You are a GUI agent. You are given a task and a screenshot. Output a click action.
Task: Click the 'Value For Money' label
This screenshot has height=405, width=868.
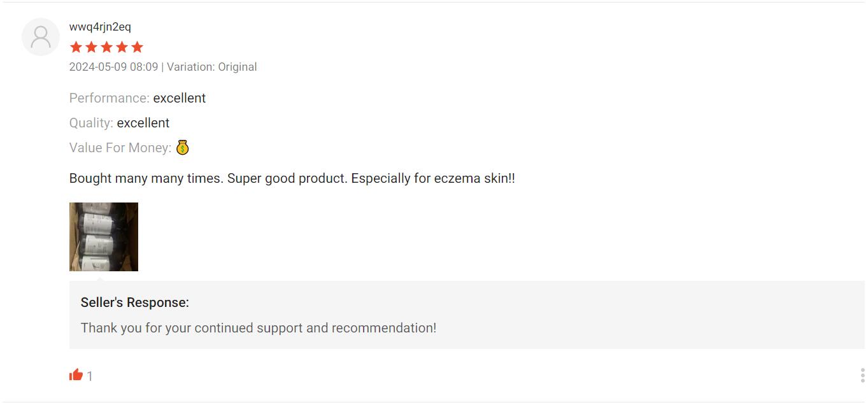pos(120,148)
